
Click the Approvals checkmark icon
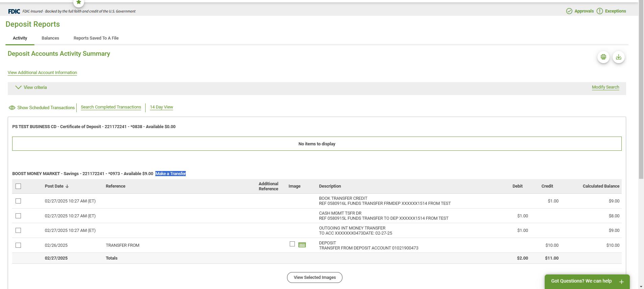(x=569, y=11)
